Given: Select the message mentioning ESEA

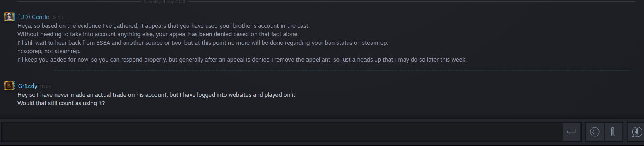Looking at the screenshot, I should click(x=203, y=43).
